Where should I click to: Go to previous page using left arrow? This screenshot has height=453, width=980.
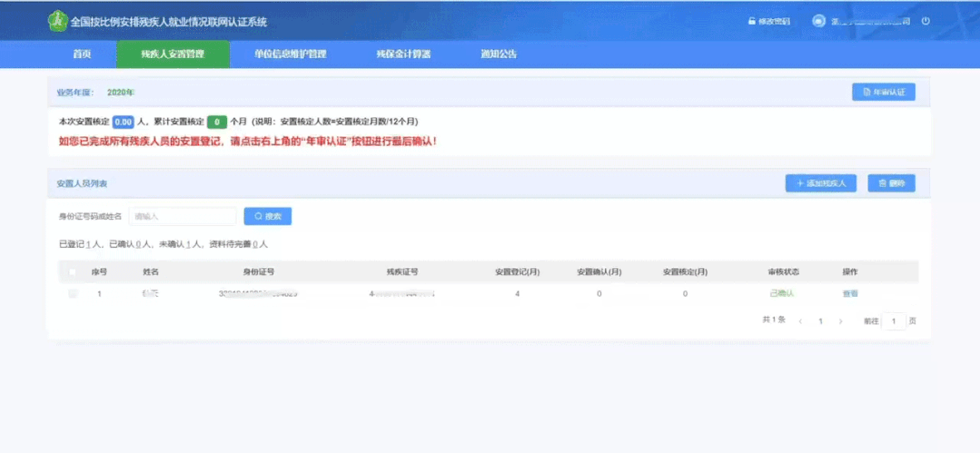click(x=800, y=321)
